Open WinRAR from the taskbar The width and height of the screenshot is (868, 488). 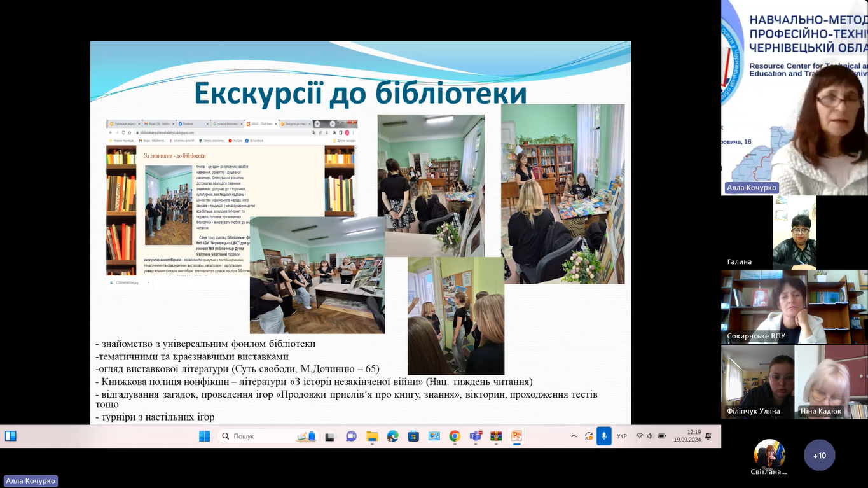tap(496, 436)
